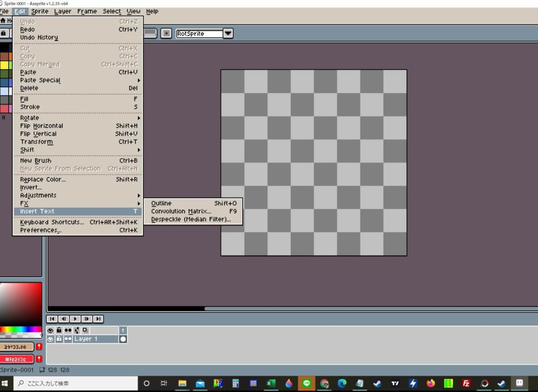Click the #fc283c background color button
This screenshot has width=538, height=392.
(x=17, y=359)
